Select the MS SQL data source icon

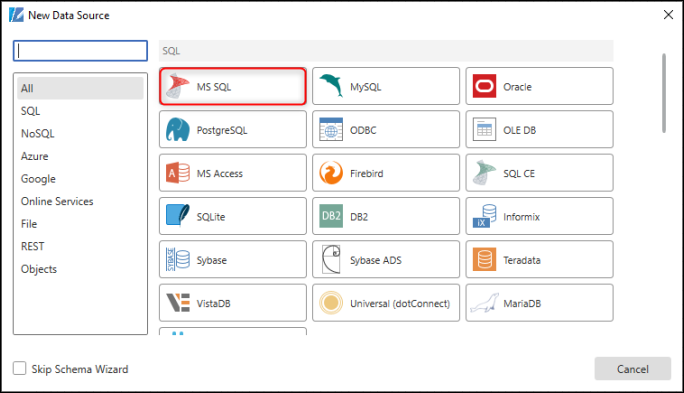[x=178, y=86]
